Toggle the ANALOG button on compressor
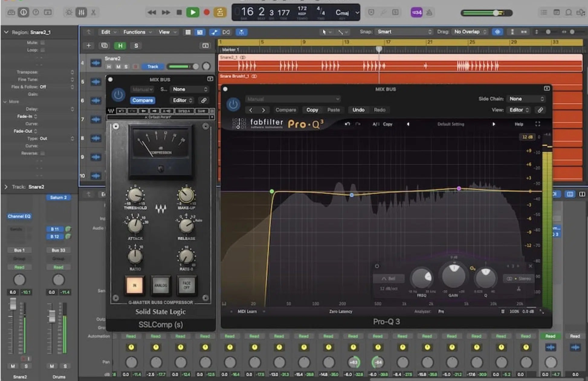 pyautogui.click(x=160, y=285)
